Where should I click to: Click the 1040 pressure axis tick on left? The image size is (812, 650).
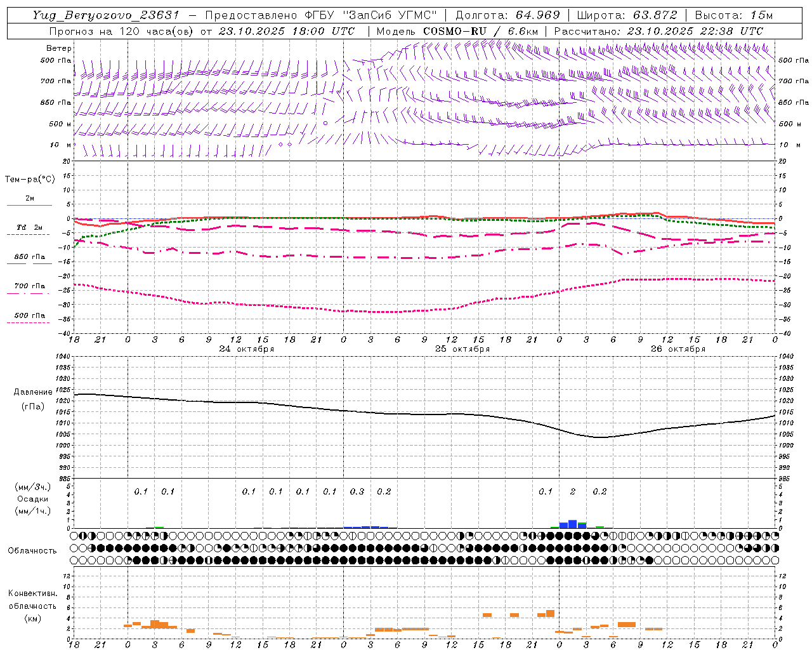(x=62, y=357)
